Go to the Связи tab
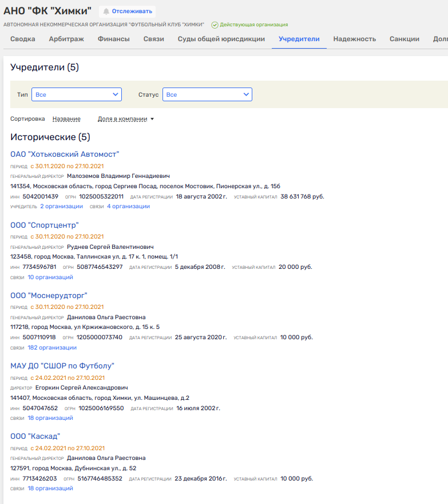 click(153, 39)
